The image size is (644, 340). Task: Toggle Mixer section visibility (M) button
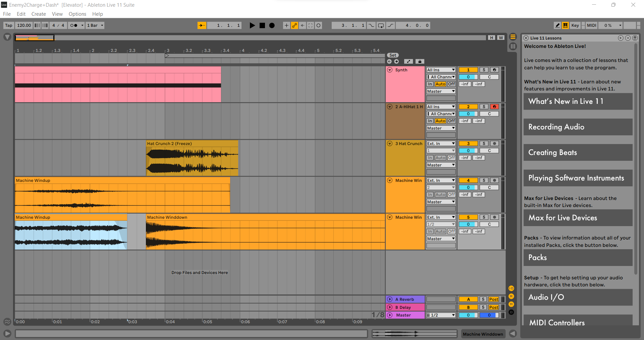[x=511, y=304]
